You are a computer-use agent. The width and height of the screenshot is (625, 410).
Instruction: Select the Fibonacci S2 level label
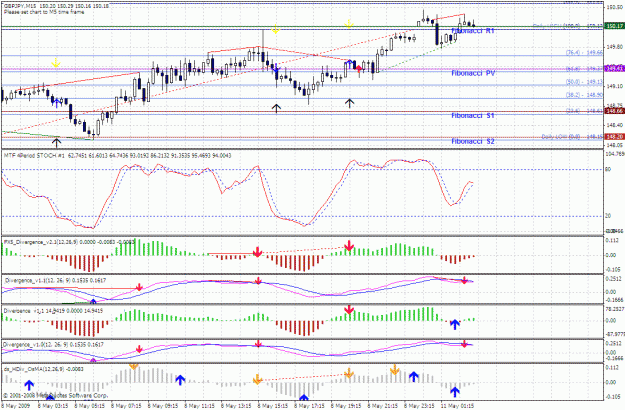click(473, 141)
